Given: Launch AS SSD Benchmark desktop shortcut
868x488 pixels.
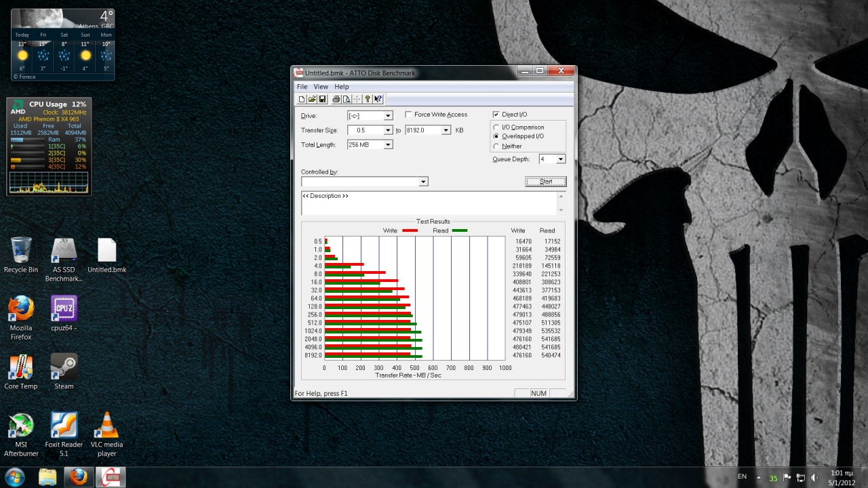Looking at the screenshot, I should (x=64, y=260).
